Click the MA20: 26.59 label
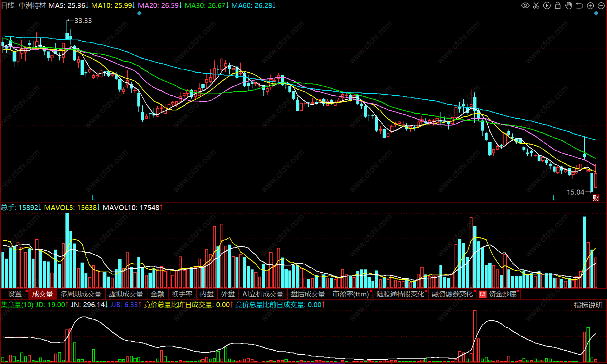Screen dimensions: 607x364 (x=160, y=5)
